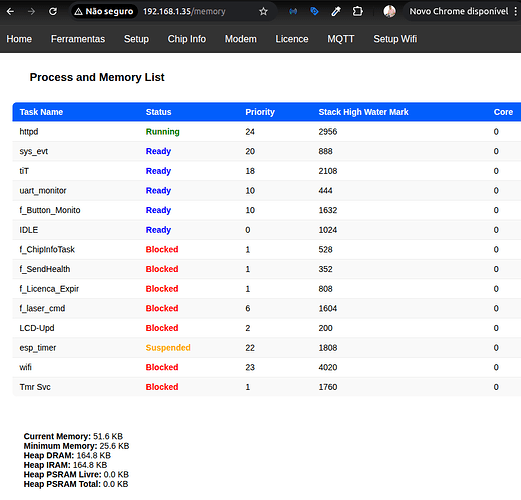Navigate to the Modem page
521x500 pixels.
pos(241,39)
